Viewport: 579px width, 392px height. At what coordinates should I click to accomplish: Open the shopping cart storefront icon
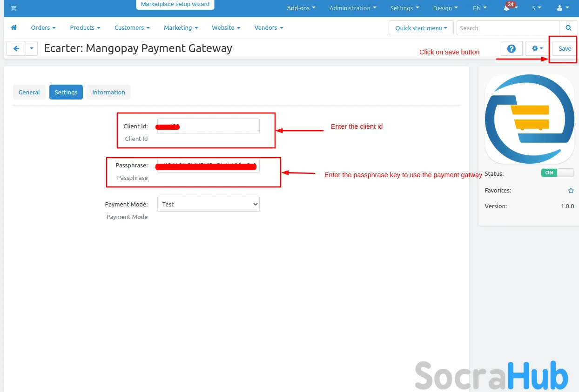[x=13, y=8]
